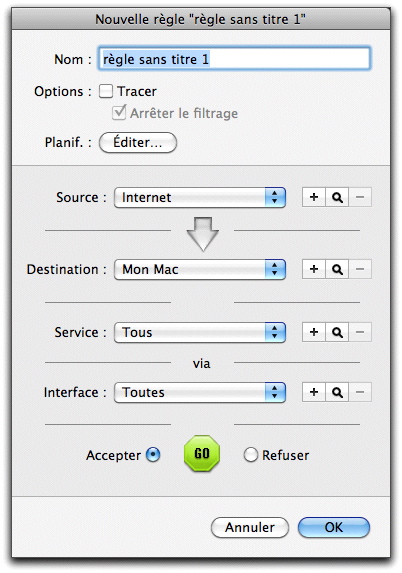Select the Refuser radio button

[251, 455]
